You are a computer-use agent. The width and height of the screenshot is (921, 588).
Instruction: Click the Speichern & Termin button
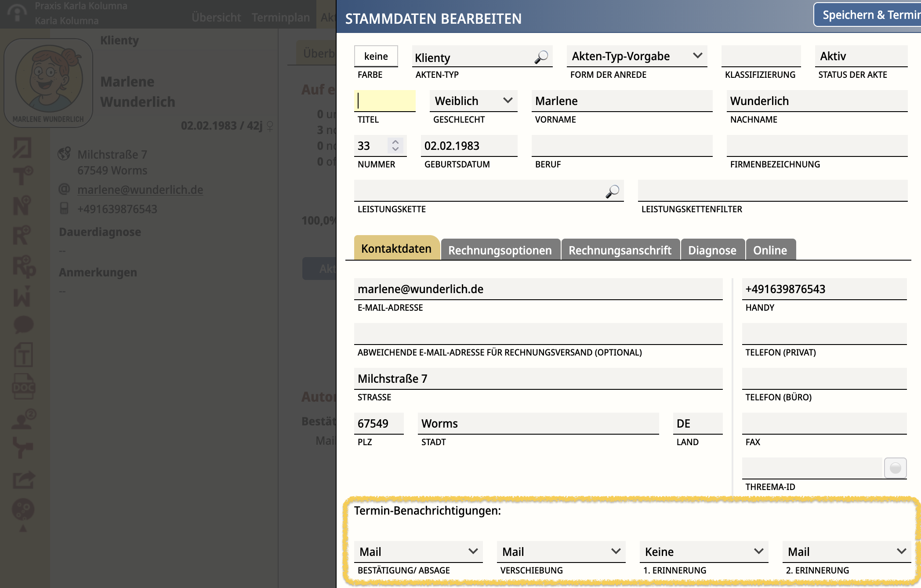(x=869, y=15)
